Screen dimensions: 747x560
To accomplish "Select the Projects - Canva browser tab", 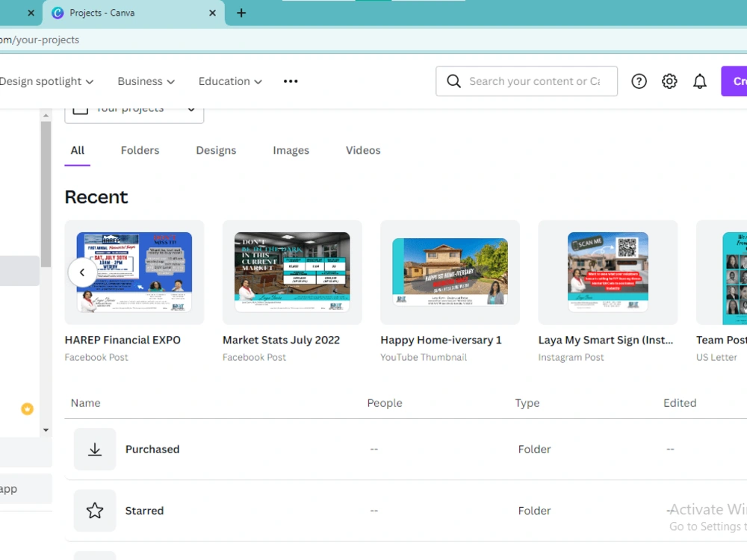I will [x=134, y=13].
